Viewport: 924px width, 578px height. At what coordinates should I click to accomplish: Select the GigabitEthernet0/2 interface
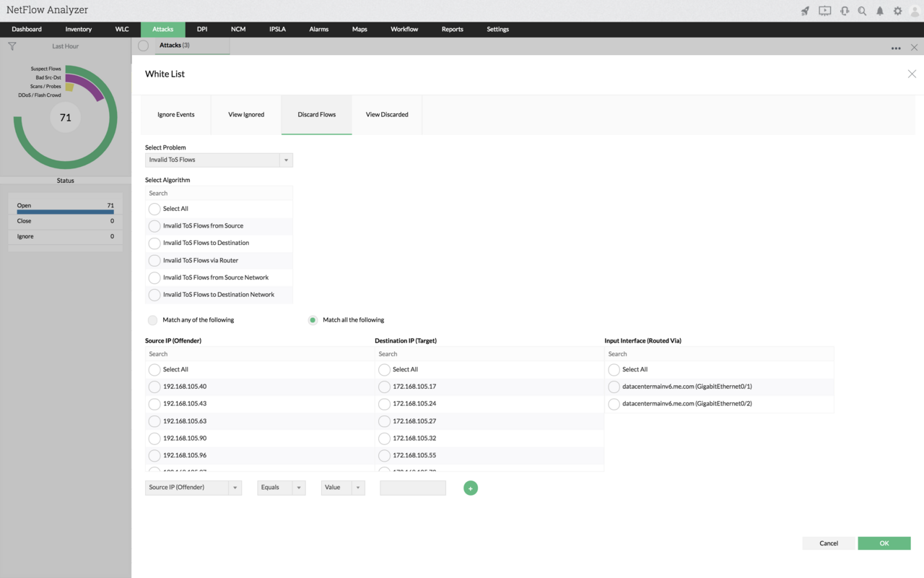(x=614, y=404)
